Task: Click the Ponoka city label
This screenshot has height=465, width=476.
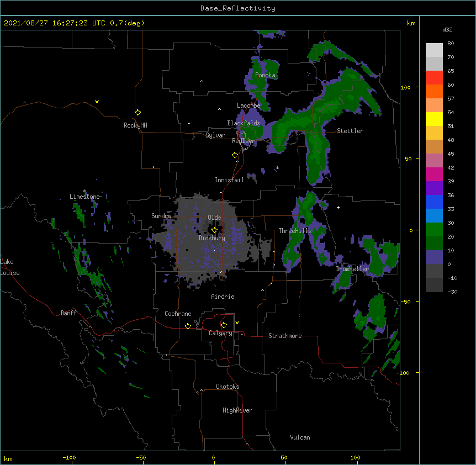Action: (x=265, y=75)
